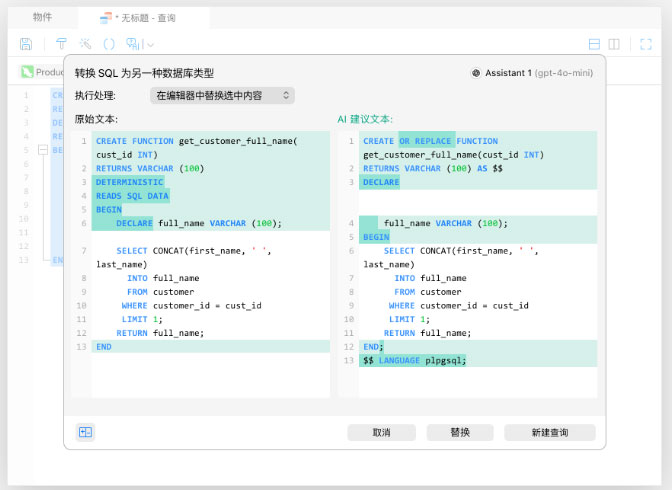Image resolution: width=672 pixels, height=490 pixels.
Task: Click the 新建查询 button
Action: tap(549, 433)
